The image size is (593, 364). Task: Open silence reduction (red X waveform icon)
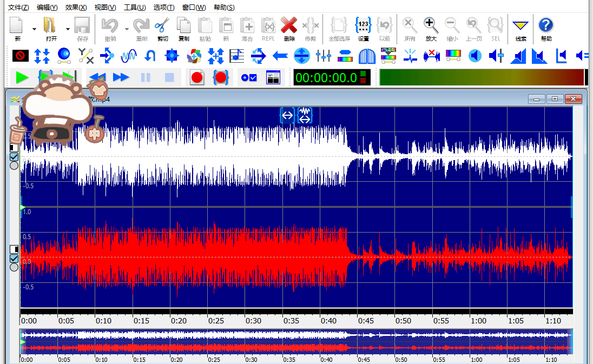pyautogui.click(x=432, y=56)
